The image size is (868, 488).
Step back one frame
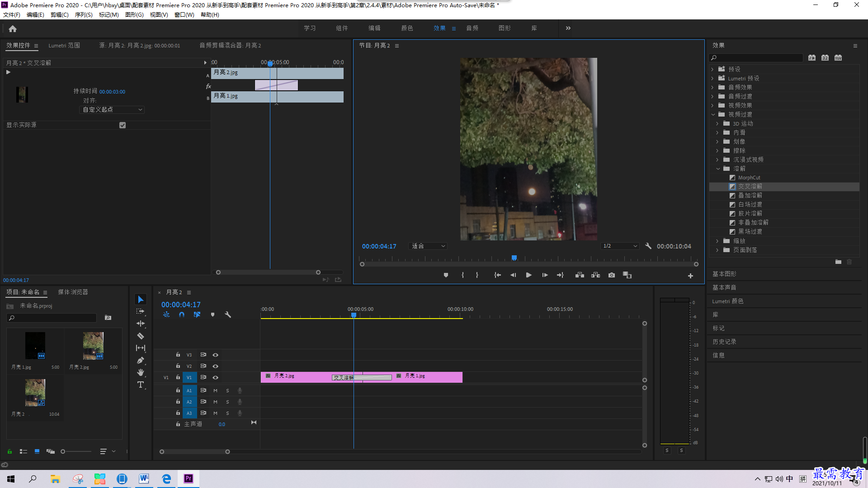(513, 275)
